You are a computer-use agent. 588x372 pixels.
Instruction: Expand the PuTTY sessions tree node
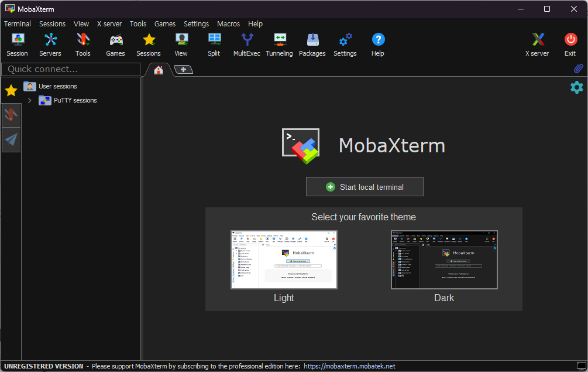pos(30,101)
